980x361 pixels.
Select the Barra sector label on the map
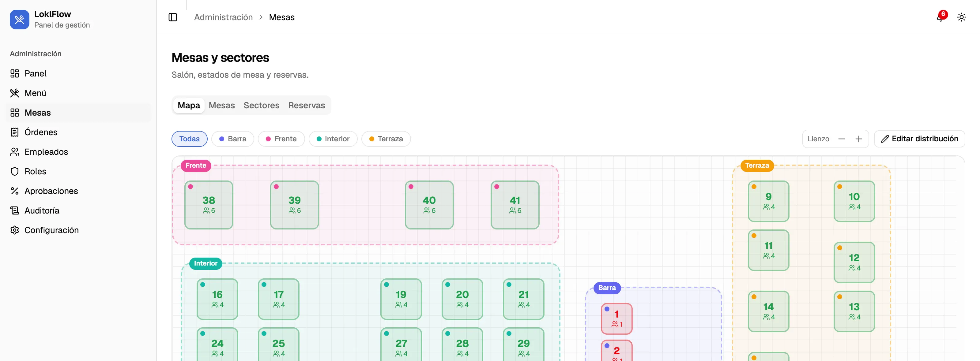point(607,288)
